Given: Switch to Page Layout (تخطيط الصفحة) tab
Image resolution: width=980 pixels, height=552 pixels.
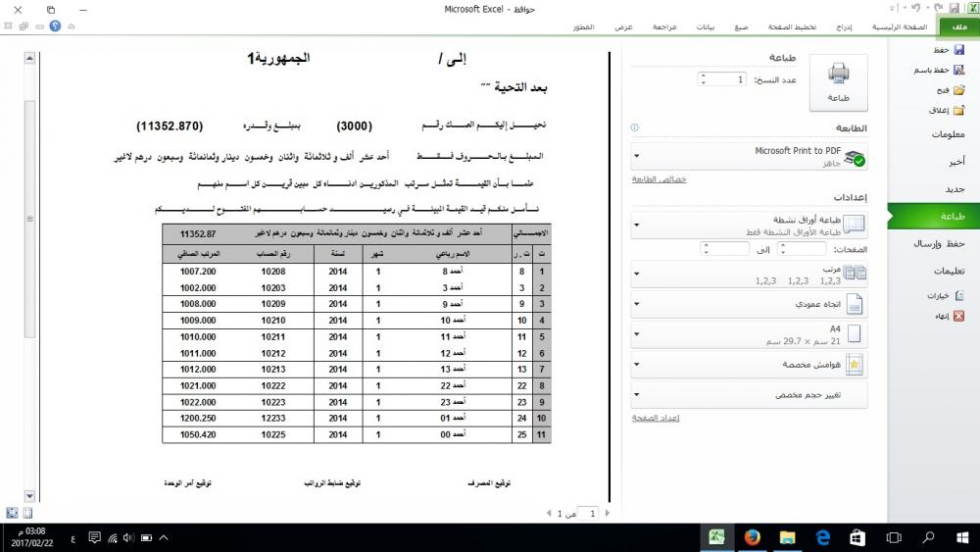Looking at the screenshot, I should point(792,26).
